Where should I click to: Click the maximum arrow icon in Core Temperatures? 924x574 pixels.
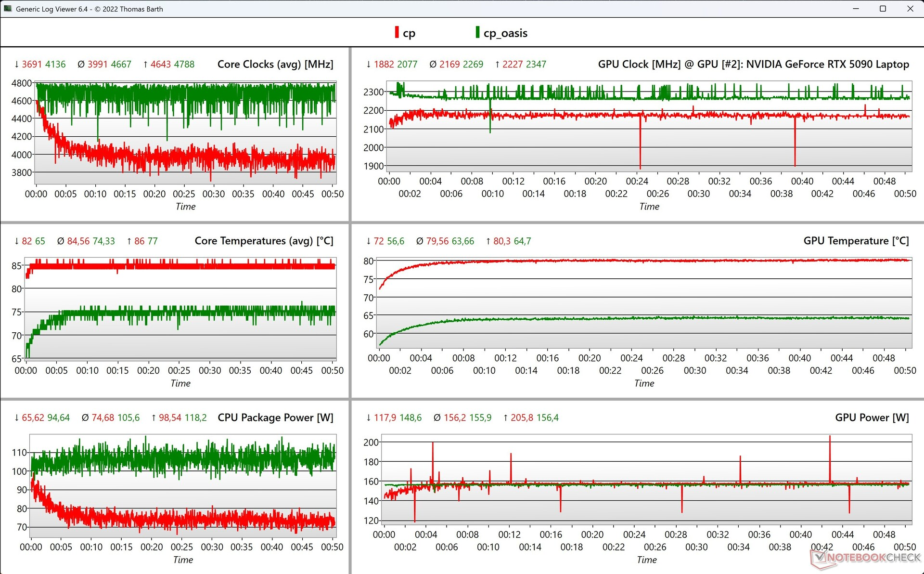tap(129, 241)
